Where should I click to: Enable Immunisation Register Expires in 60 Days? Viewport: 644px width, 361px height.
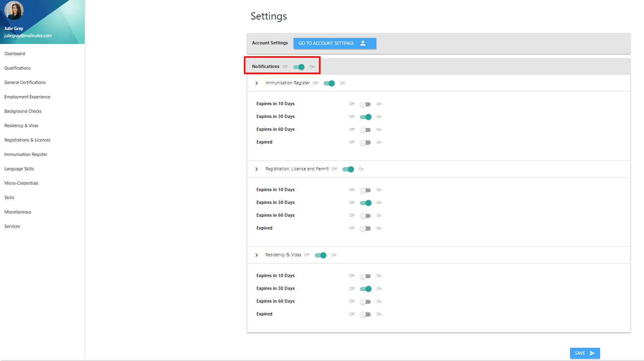point(366,130)
